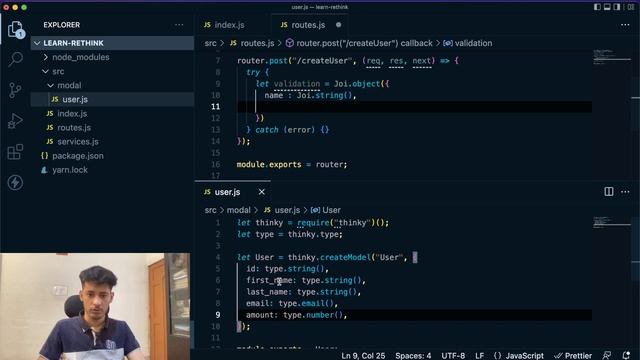Switch to the routes.js editor tab
The image size is (640, 360).
coord(309,25)
